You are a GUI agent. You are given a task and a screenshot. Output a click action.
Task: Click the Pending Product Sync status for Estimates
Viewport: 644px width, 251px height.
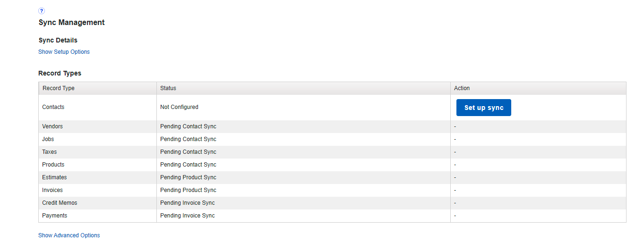click(188, 177)
